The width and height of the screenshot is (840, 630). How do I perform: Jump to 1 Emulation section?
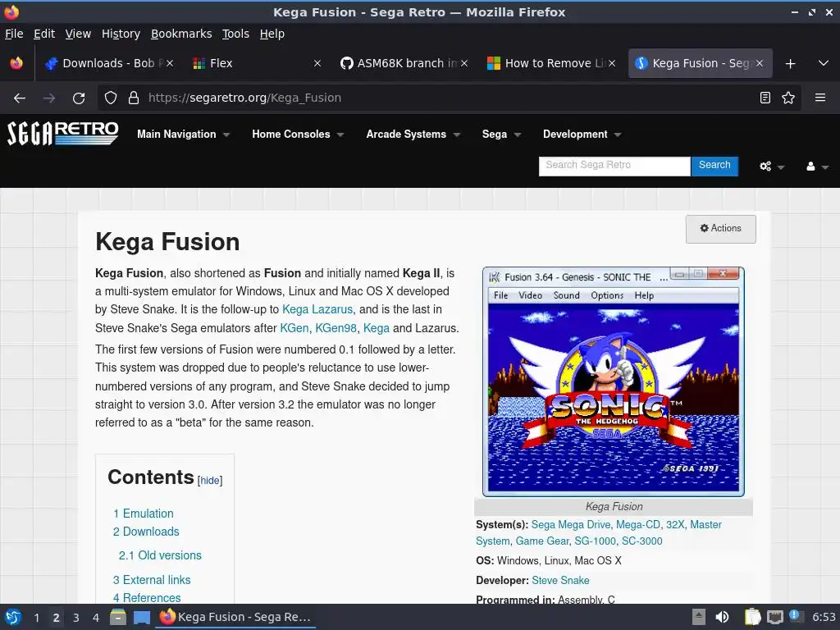143,514
